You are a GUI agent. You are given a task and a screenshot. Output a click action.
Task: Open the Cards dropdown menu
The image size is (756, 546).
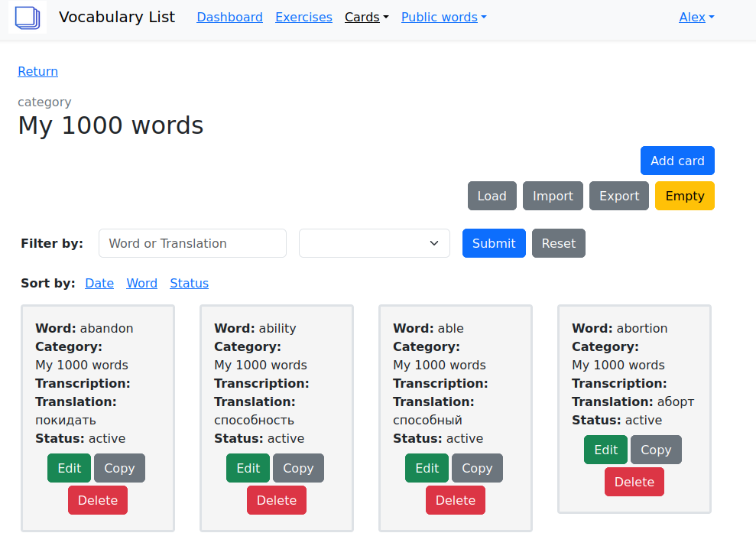[x=366, y=17]
